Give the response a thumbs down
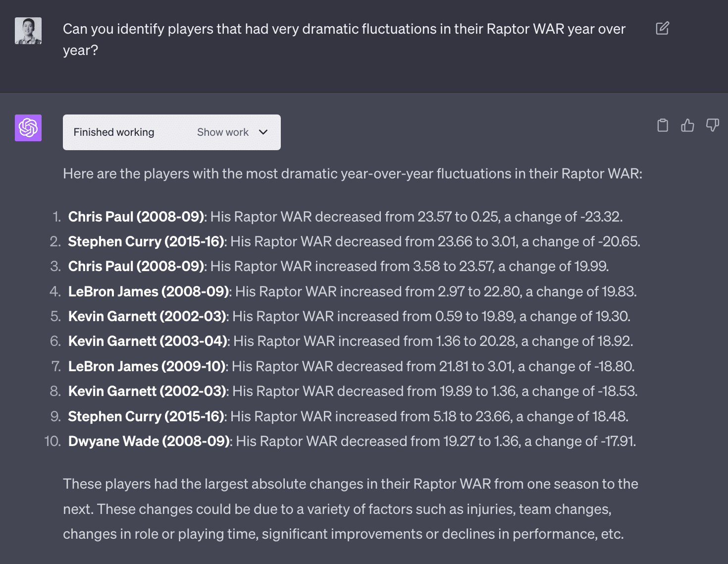Image resolution: width=728 pixels, height=564 pixels. [712, 125]
